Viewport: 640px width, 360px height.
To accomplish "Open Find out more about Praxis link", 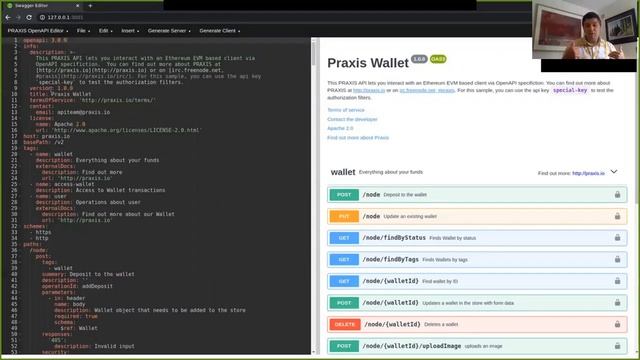I will pyautogui.click(x=358, y=138).
